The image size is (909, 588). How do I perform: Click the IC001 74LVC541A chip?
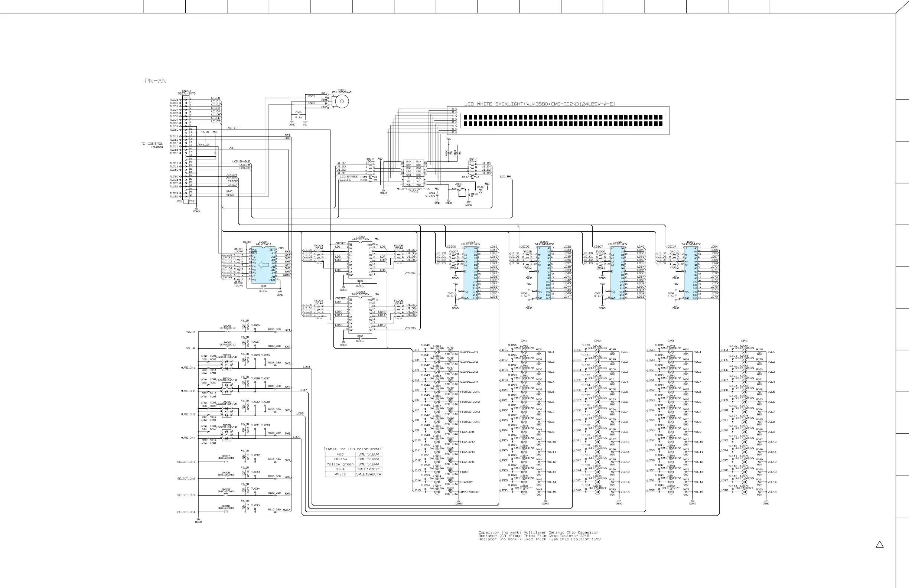coord(263,265)
